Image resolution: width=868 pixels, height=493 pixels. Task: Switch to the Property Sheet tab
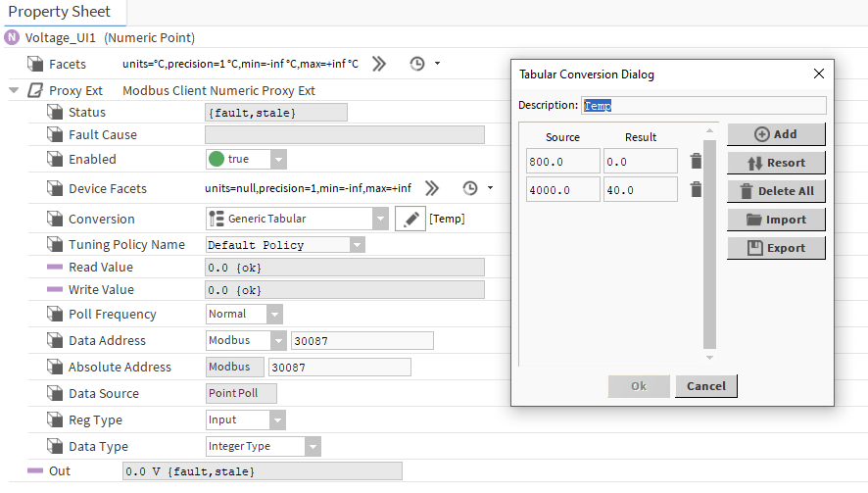(x=60, y=13)
